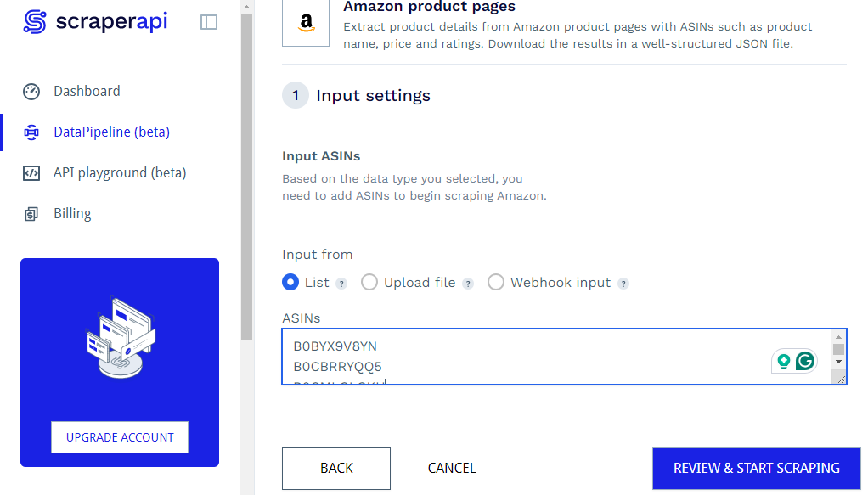
Task: Select the Webhook input radio button
Action: click(496, 283)
